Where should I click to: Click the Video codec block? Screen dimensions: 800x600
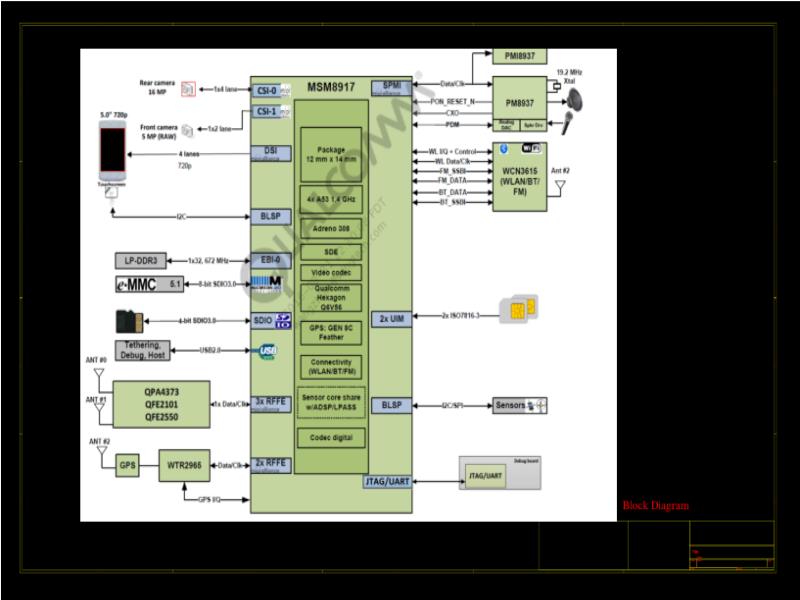pyautogui.click(x=331, y=273)
